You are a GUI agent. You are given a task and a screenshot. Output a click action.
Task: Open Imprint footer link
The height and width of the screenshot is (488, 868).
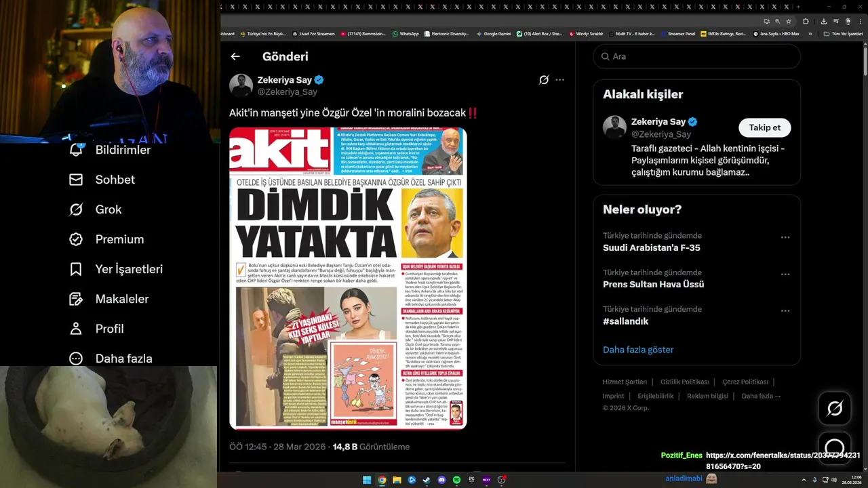tap(613, 396)
